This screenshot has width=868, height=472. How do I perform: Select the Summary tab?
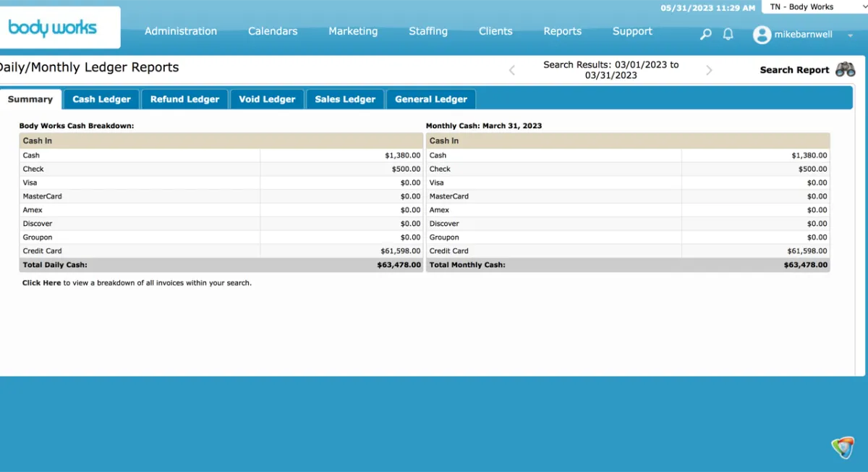pyautogui.click(x=30, y=99)
